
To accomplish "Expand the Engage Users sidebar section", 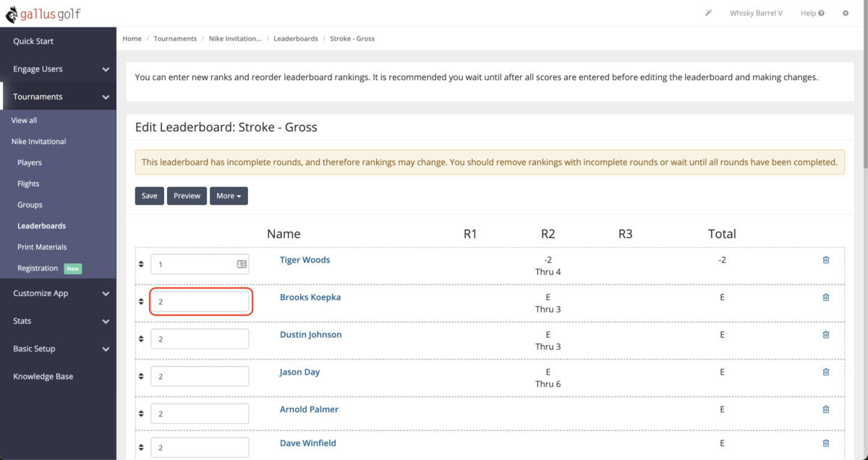I will (x=58, y=69).
